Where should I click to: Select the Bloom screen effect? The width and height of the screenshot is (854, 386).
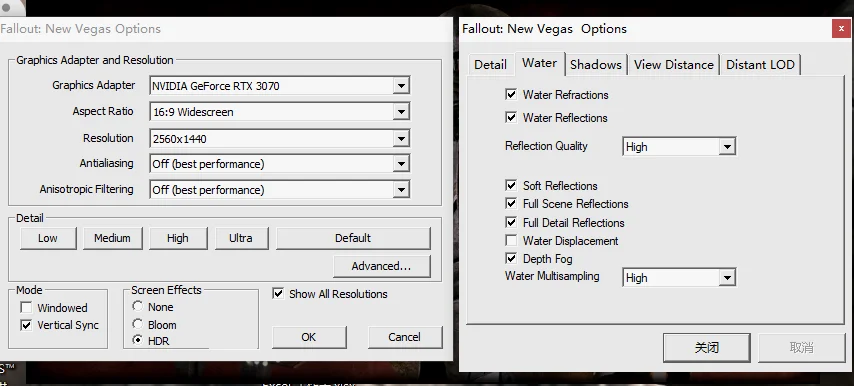coord(138,324)
